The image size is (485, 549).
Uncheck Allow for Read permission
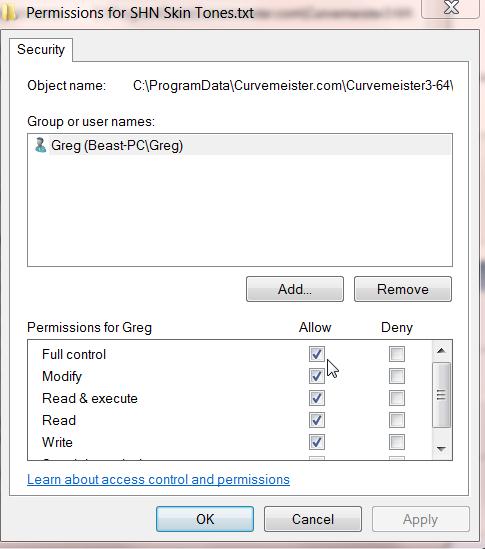[x=317, y=420]
